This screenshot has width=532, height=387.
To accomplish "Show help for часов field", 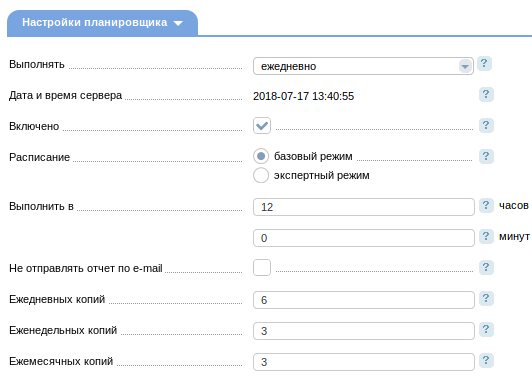I will pos(486,205).
